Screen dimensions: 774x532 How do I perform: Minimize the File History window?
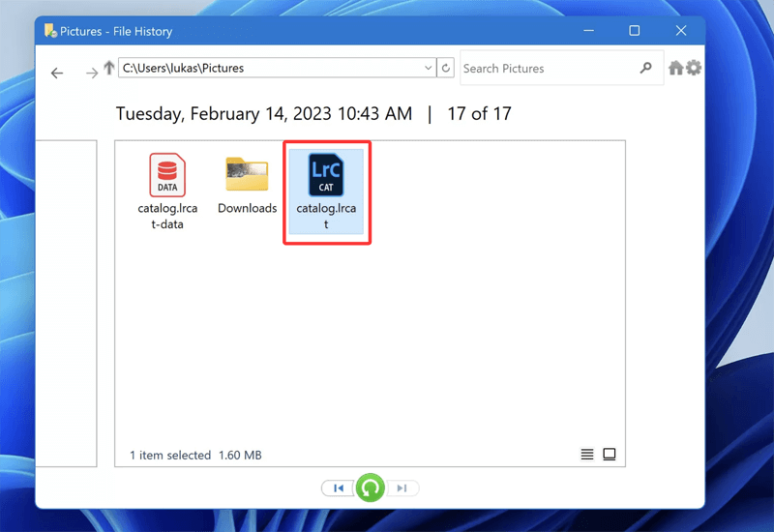pos(588,31)
